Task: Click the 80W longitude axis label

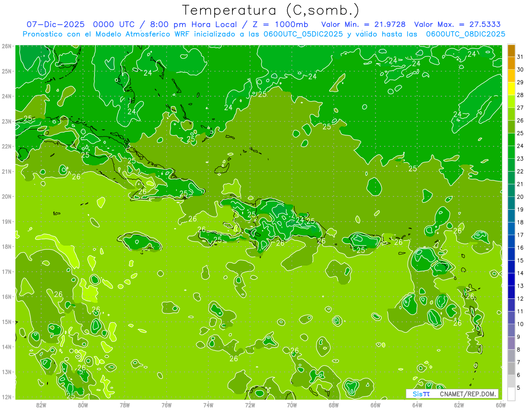Action: 82,405
